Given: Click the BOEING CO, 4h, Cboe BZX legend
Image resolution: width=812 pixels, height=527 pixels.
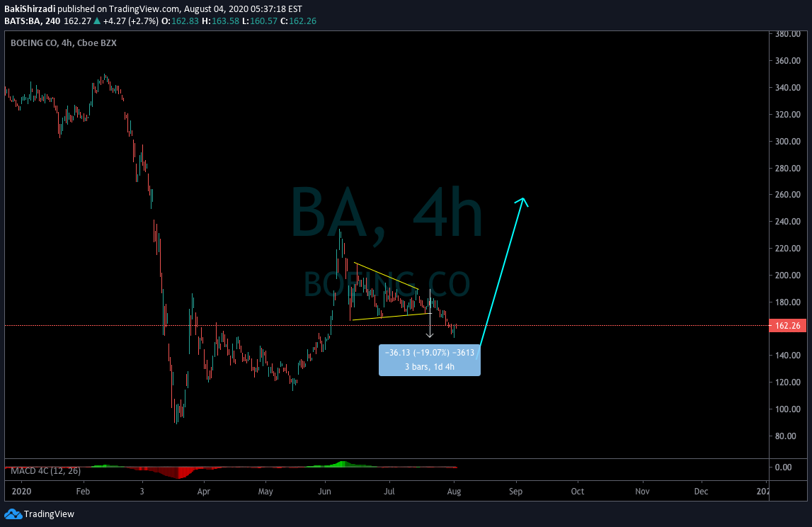Looking at the screenshot, I should coord(63,43).
